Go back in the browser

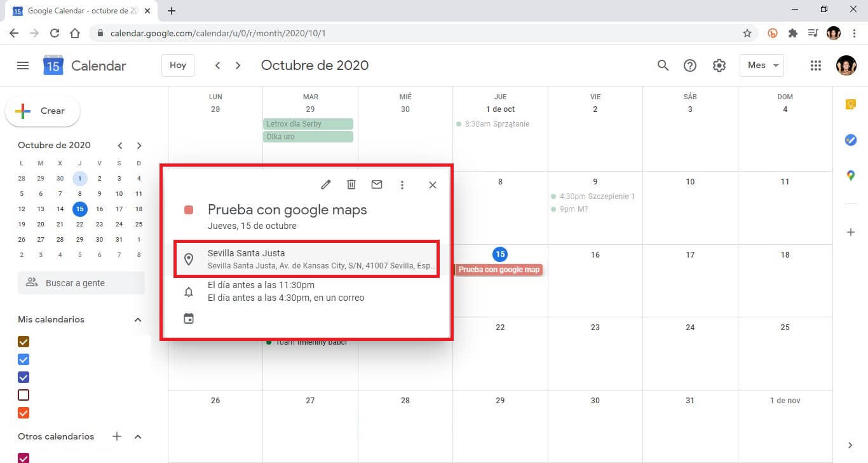[x=14, y=33]
